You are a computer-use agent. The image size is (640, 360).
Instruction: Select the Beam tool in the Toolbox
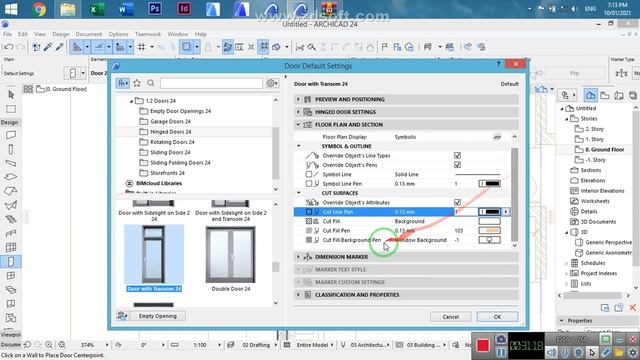pyautogui.click(x=11, y=163)
